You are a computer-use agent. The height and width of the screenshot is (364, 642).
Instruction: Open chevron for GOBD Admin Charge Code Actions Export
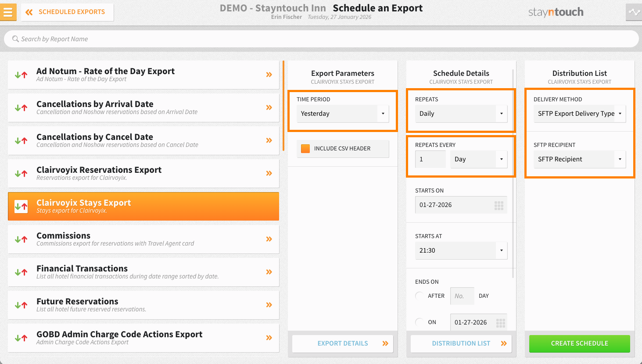point(269,338)
